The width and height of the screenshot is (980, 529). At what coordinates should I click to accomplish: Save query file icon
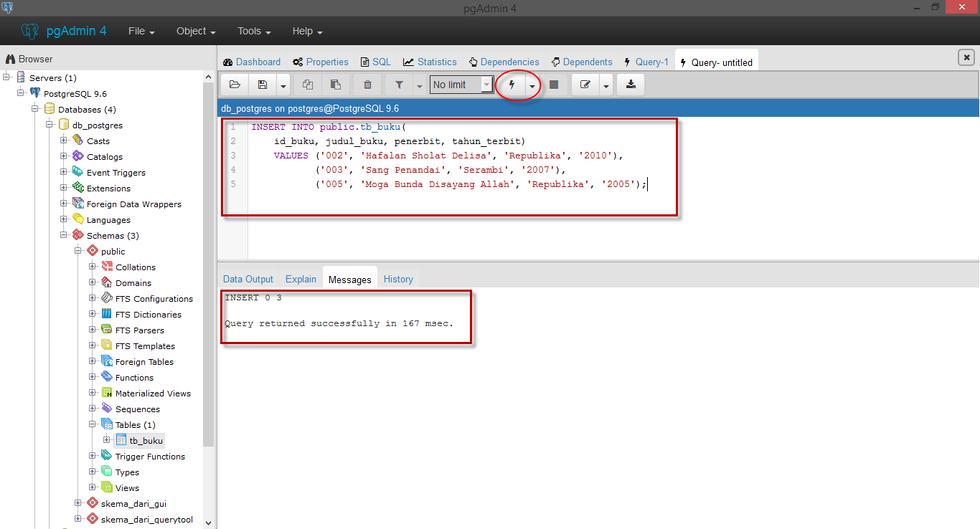coord(263,85)
